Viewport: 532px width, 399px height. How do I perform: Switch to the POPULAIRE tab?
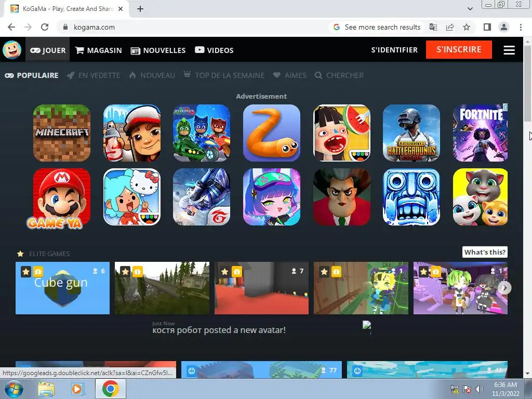[32, 75]
